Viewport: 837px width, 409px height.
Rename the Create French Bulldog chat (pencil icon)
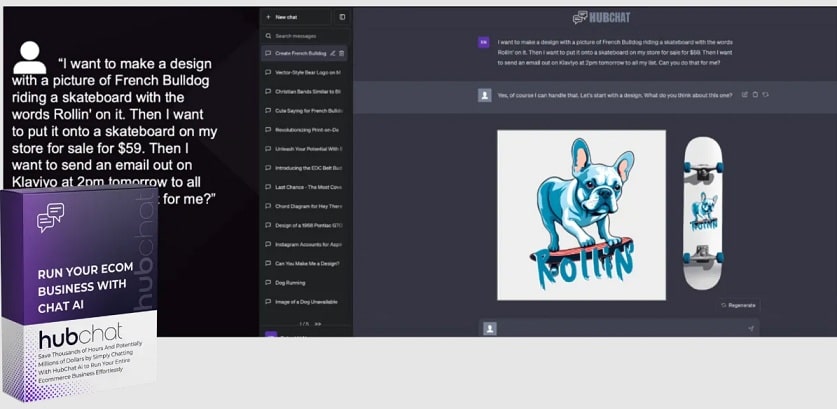pos(333,53)
